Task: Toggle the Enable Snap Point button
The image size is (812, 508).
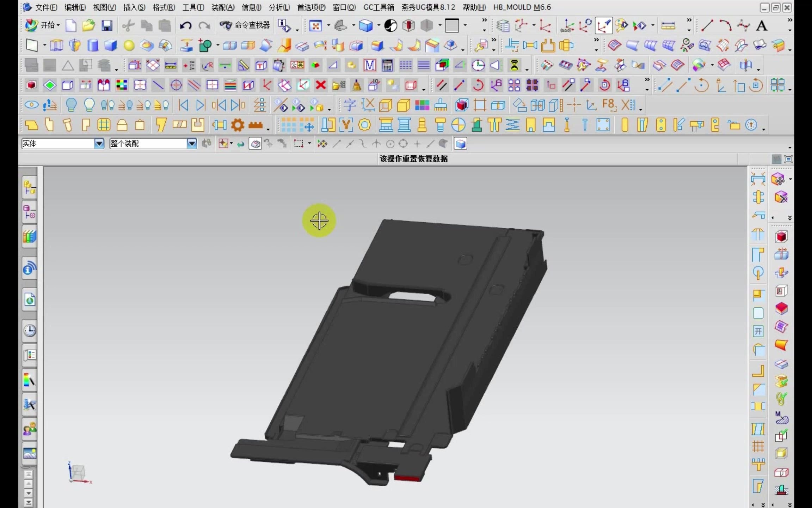Action: point(322,144)
